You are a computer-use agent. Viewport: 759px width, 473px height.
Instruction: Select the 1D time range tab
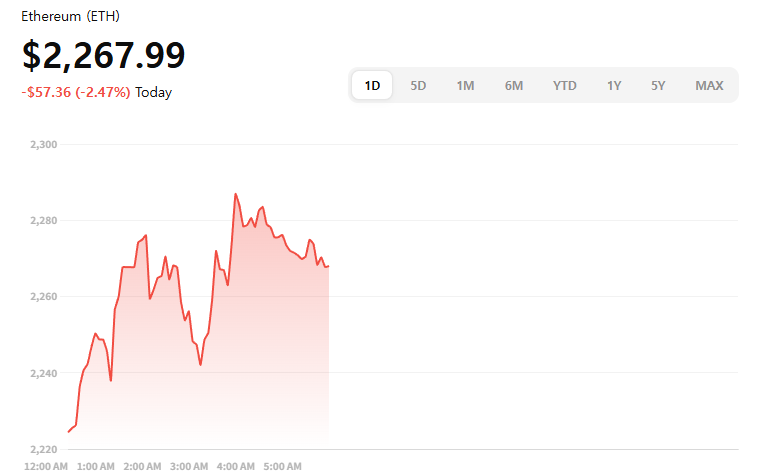click(372, 86)
